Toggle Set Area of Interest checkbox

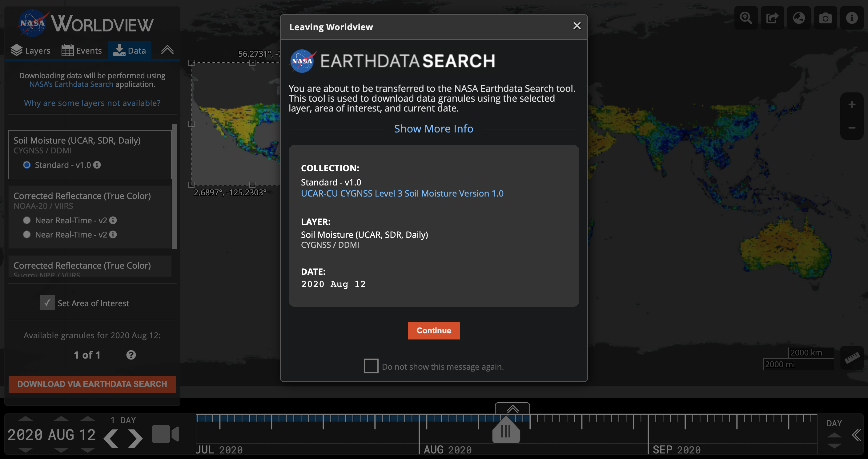(47, 303)
